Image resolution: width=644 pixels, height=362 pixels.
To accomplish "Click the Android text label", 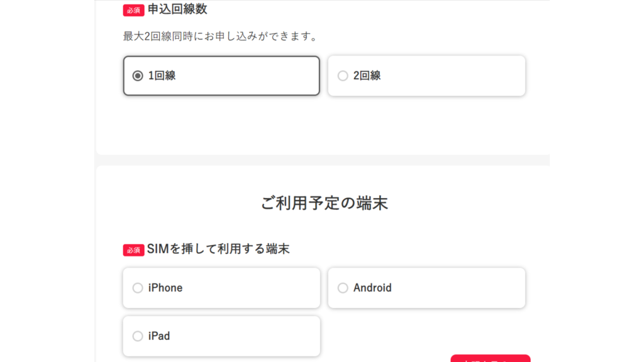I will coord(372,288).
